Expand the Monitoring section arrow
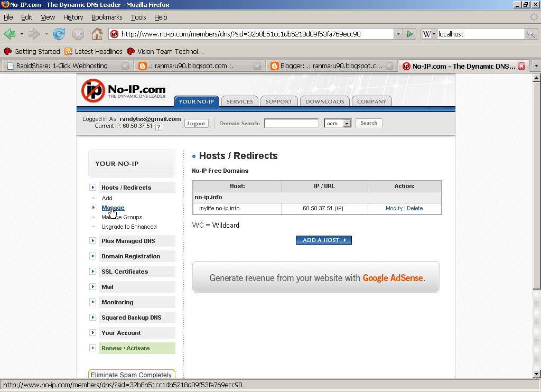Viewport: 541px width, 392px height. 92,302
